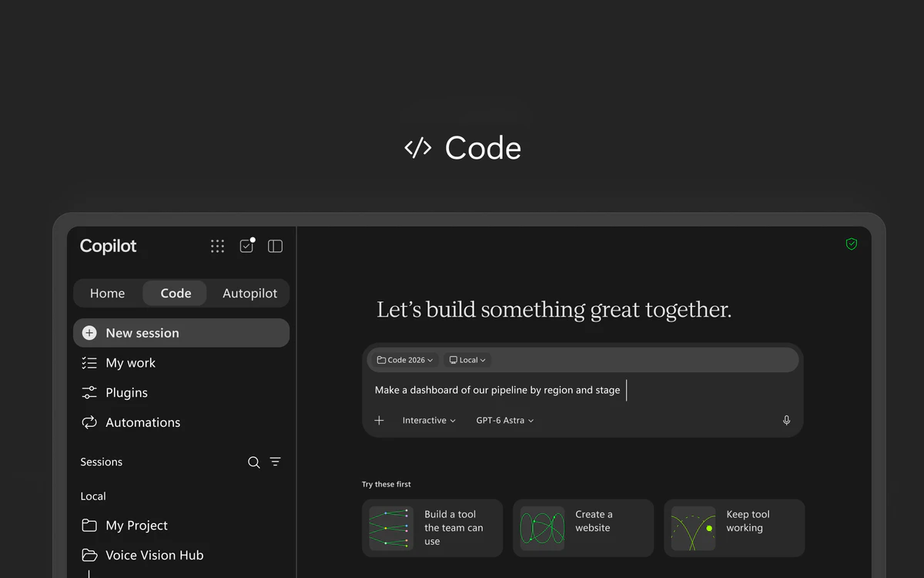This screenshot has width=924, height=578.
Task: Click the plus icon in New session
Action: click(89, 333)
